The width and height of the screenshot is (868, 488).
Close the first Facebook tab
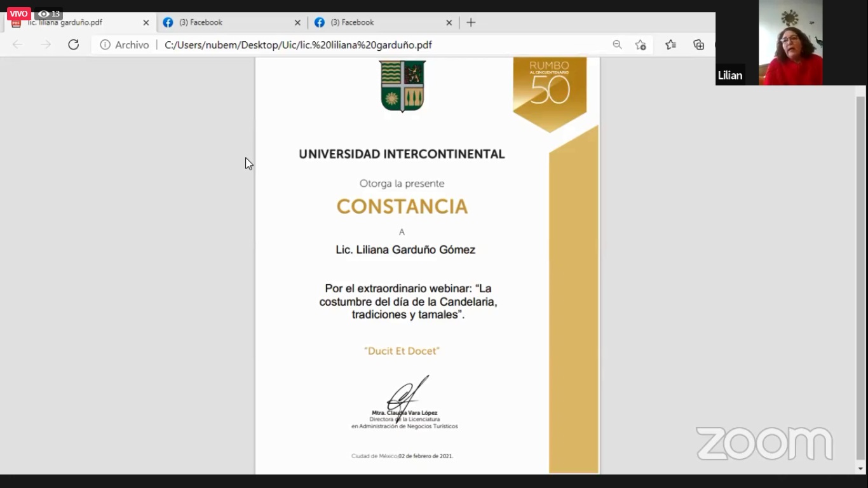click(x=297, y=22)
